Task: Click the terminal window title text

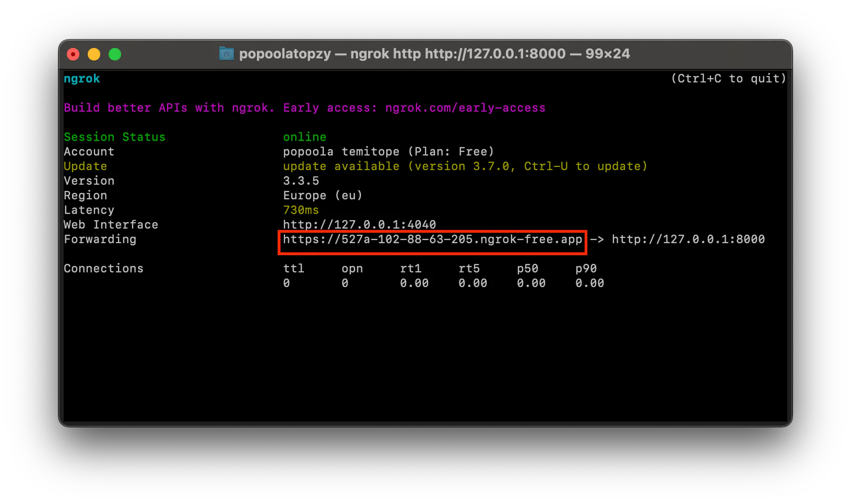Action: pyautogui.click(x=434, y=54)
